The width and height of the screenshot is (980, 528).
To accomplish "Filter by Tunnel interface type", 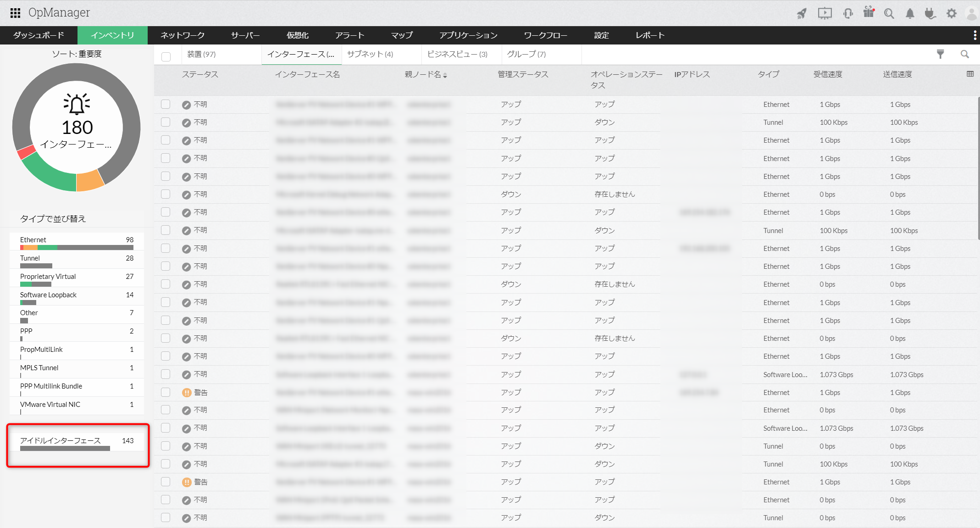I will (30, 258).
